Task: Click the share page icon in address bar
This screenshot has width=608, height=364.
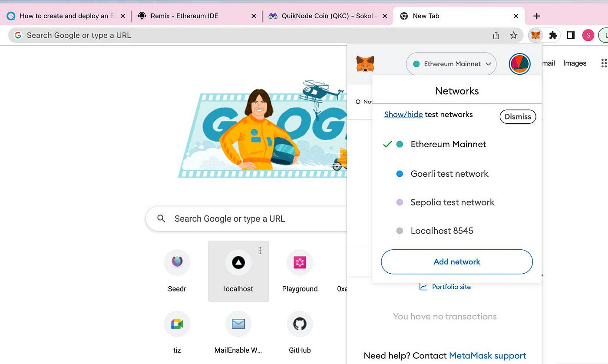Action: [496, 35]
